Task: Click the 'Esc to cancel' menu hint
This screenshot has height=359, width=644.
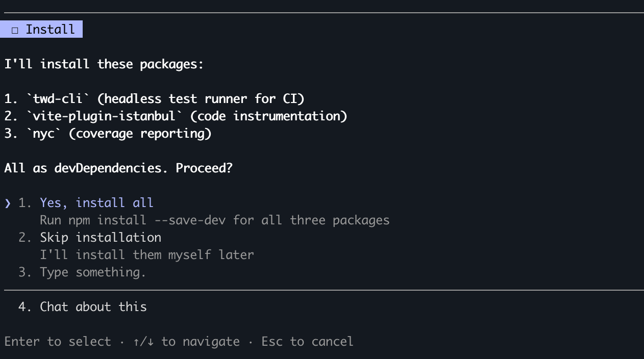Action: point(307,342)
